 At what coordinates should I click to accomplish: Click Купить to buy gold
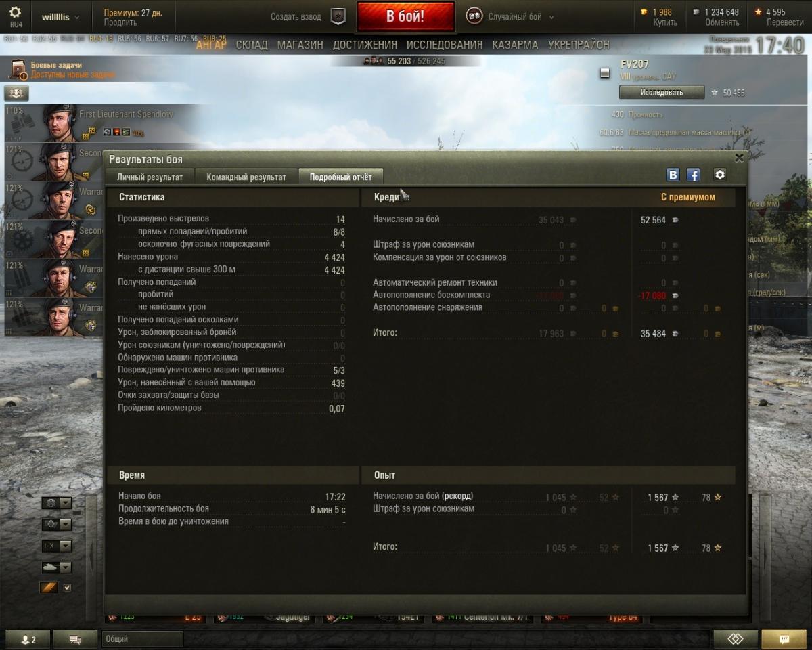coord(665,22)
